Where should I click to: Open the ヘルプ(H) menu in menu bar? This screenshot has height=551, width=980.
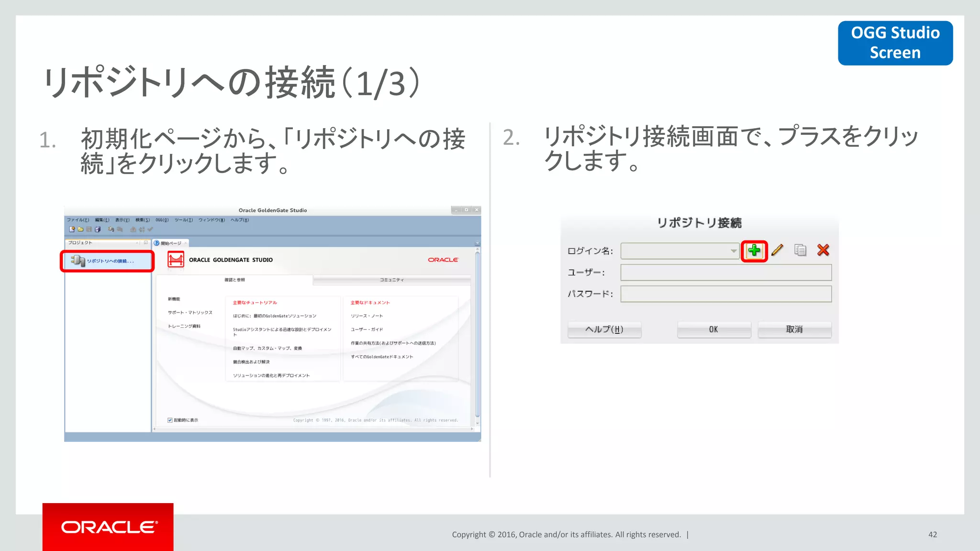tap(239, 220)
